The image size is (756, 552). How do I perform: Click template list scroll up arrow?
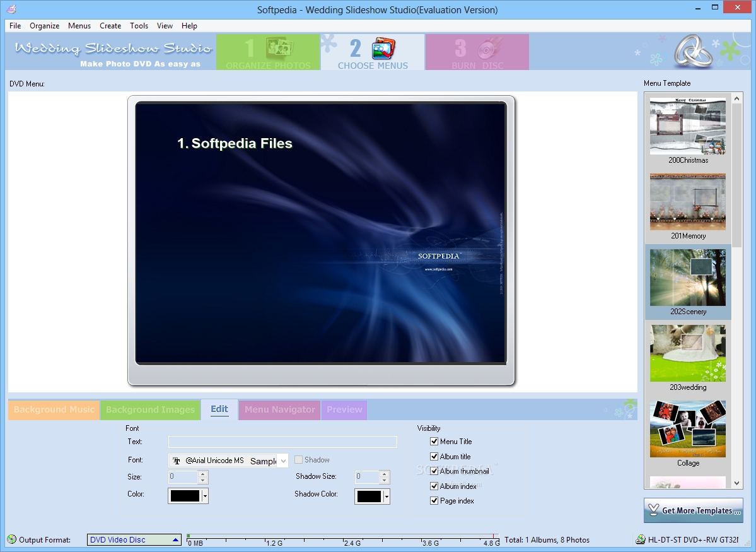(736, 98)
